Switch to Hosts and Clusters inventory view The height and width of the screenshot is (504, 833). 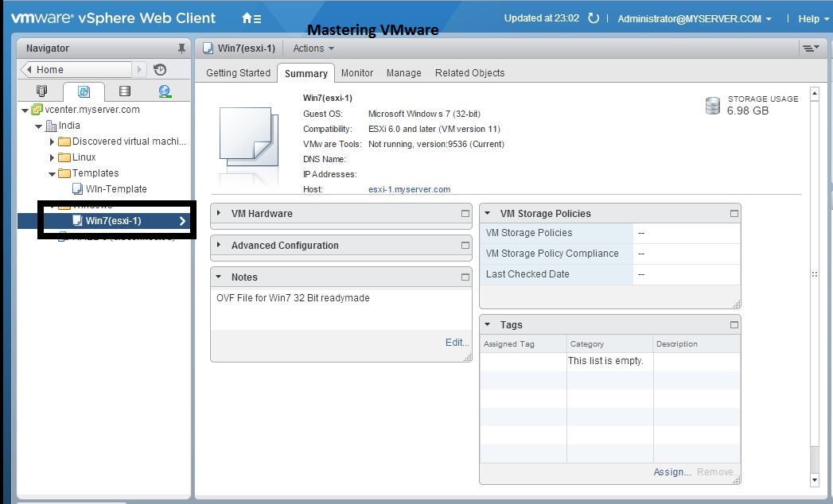click(41, 91)
